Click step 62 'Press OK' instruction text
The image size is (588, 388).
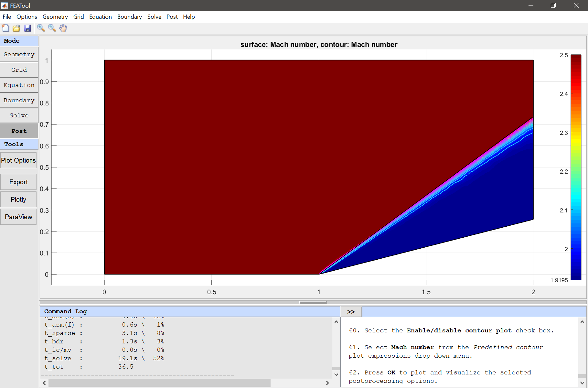440,377
